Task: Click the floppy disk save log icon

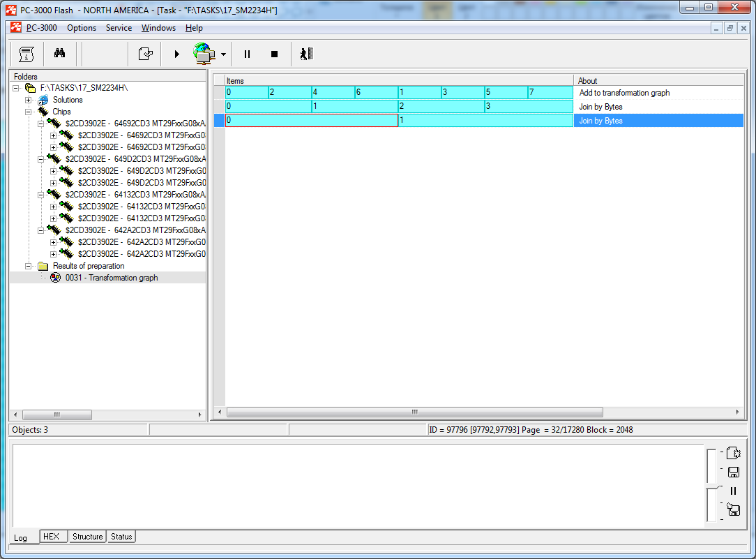Action: pos(733,472)
